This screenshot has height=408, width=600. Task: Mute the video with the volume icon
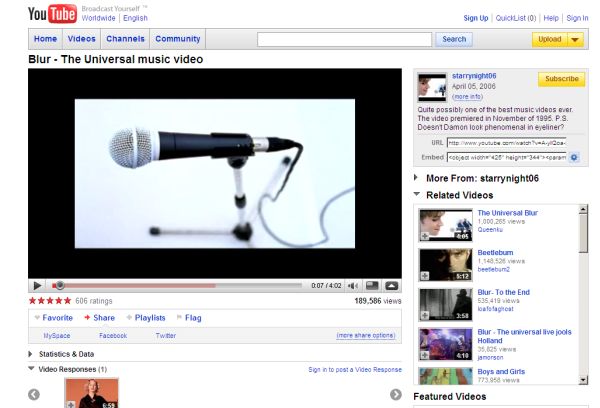(353, 286)
